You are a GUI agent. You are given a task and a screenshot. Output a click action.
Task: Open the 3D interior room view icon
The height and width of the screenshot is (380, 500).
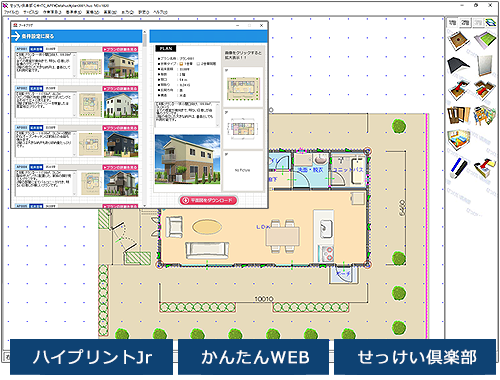coord(459,140)
